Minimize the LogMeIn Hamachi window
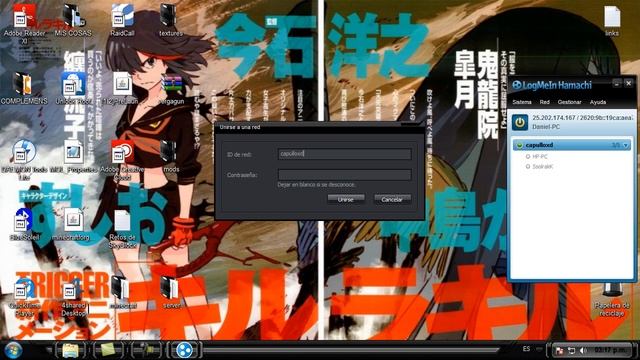This screenshot has width=640, height=360. pos(617,84)
